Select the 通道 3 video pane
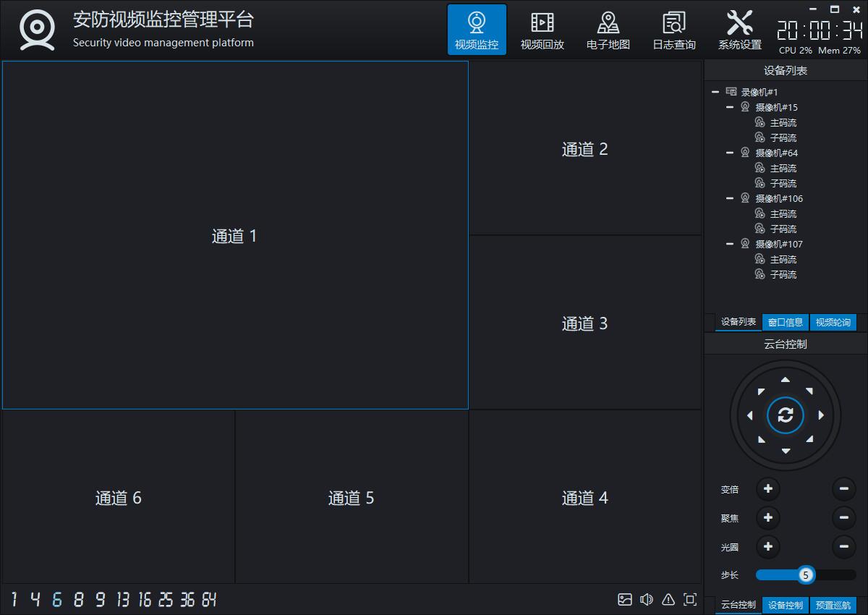Screen dimensions: 868x615 pos(585,323)
